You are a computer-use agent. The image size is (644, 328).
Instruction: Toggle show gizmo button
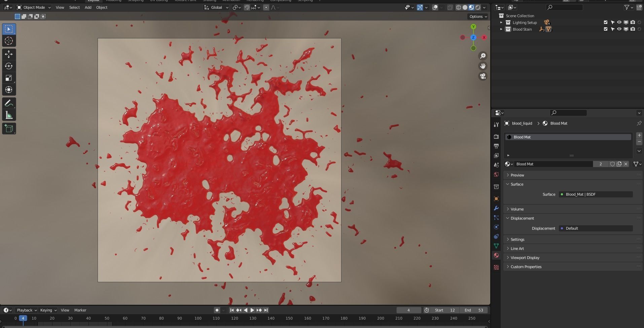[420, 7]
